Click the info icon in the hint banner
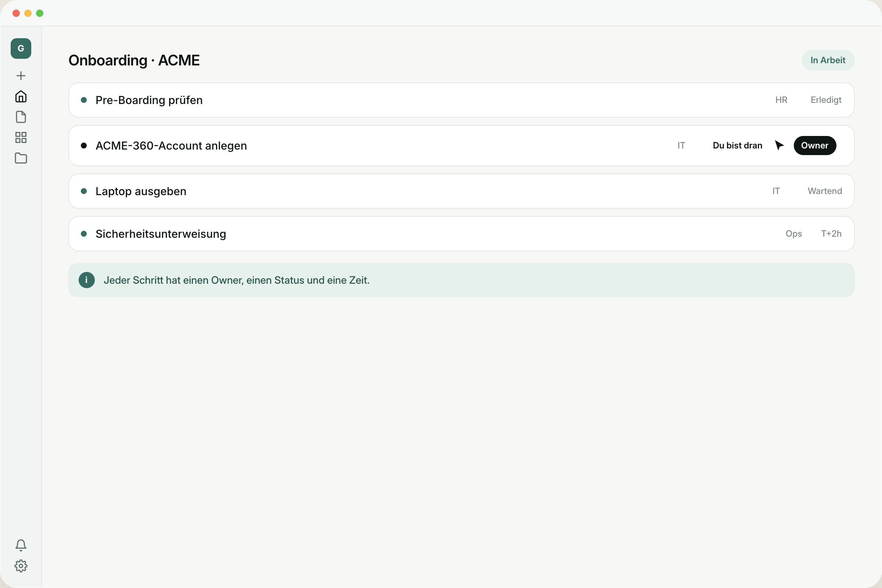The image size is (882, 588). click(87, 280)
